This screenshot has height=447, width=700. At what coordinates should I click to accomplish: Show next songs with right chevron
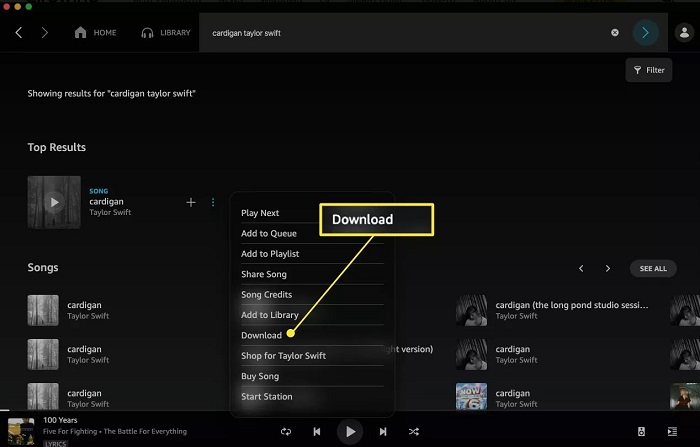[x=608, y=268]
